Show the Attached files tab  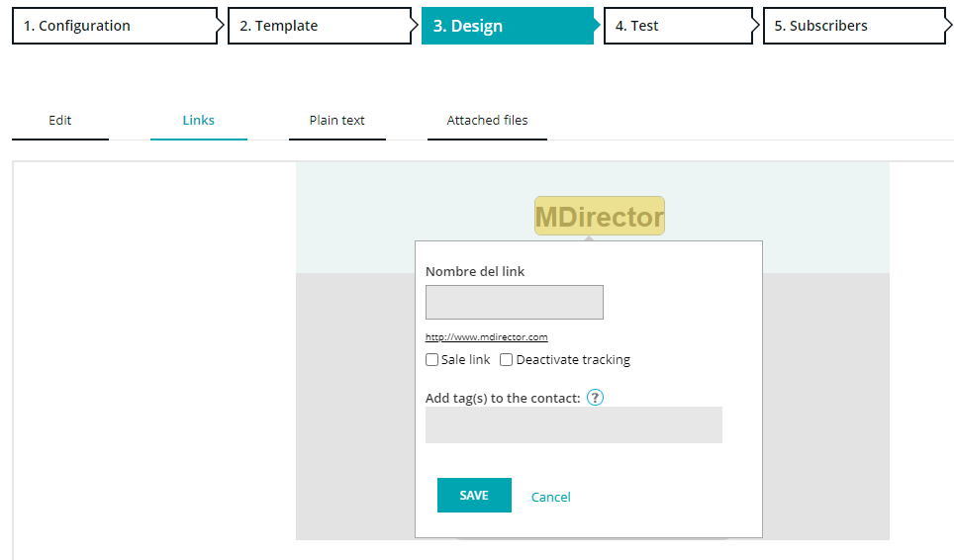[487, 121]
